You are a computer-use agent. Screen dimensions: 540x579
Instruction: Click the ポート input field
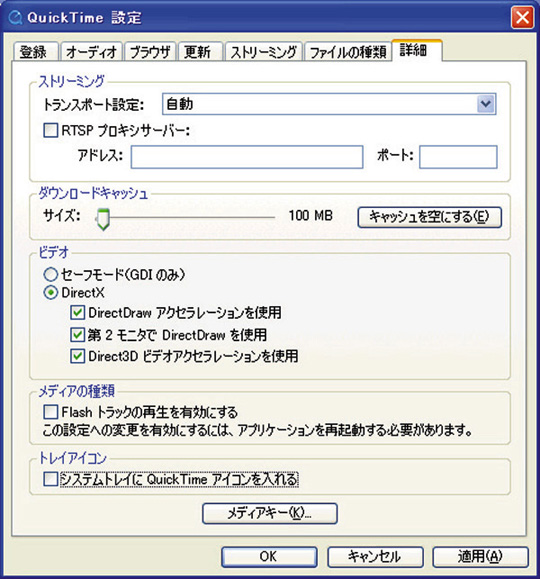click(458, 157)
